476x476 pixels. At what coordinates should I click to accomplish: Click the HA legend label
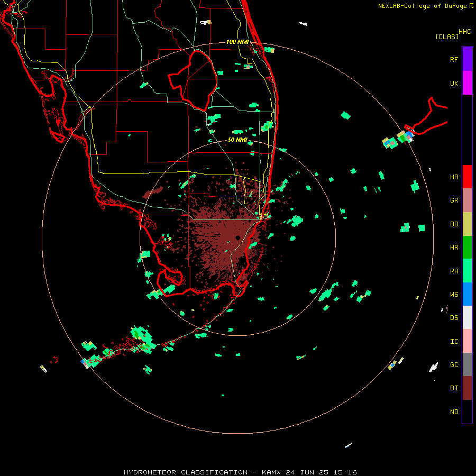point(454,177)
